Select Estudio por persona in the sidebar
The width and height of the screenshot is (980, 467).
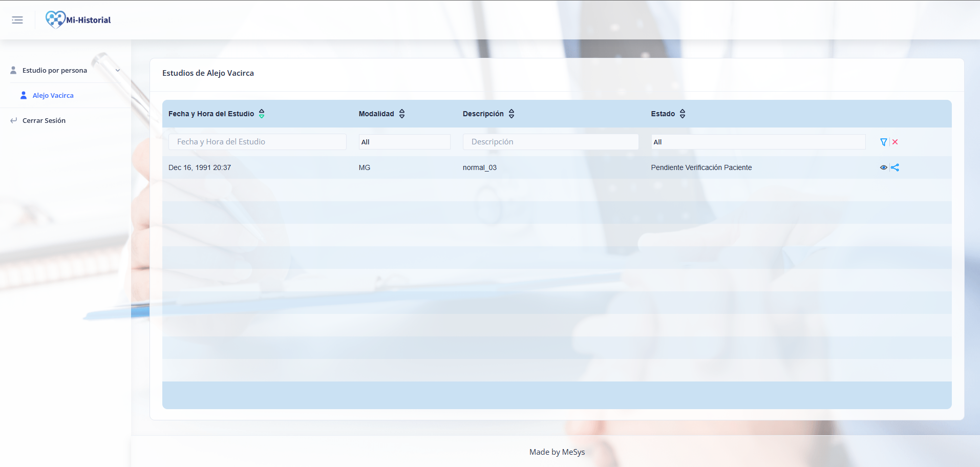click(54, 70)
